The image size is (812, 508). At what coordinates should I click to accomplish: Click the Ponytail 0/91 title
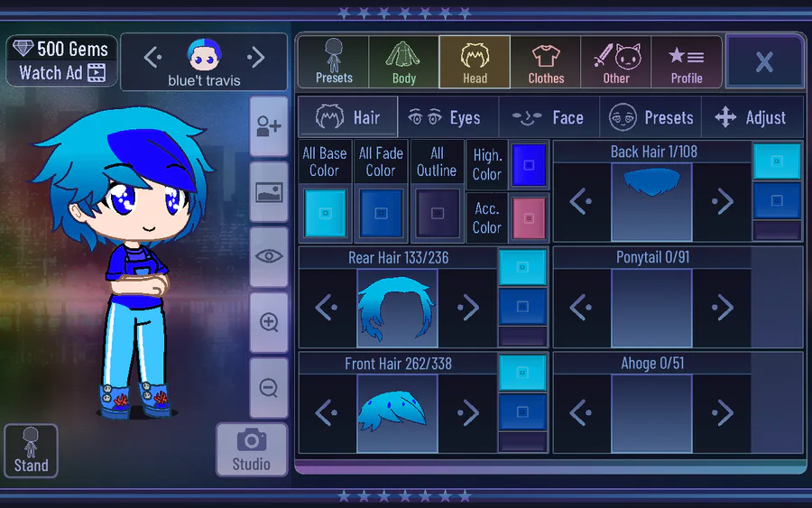tap(652, 257)
